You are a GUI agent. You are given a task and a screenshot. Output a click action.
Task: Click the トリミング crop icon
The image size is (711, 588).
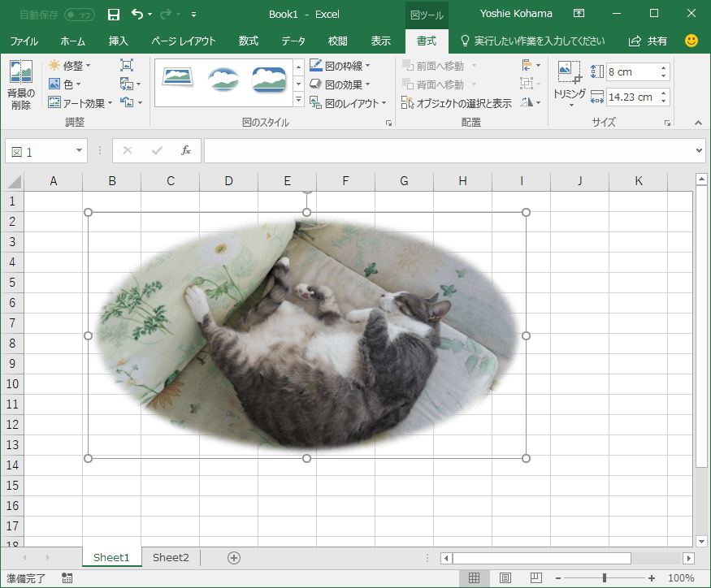coord(569,73)
